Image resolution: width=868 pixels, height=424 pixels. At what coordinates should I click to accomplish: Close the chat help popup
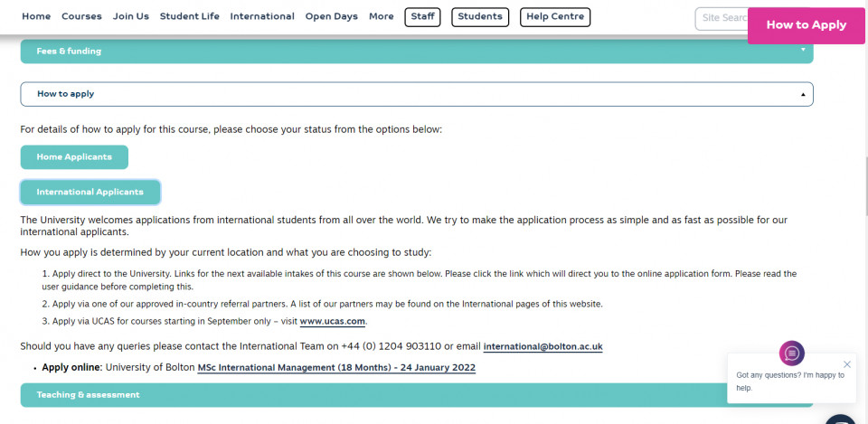846,364
